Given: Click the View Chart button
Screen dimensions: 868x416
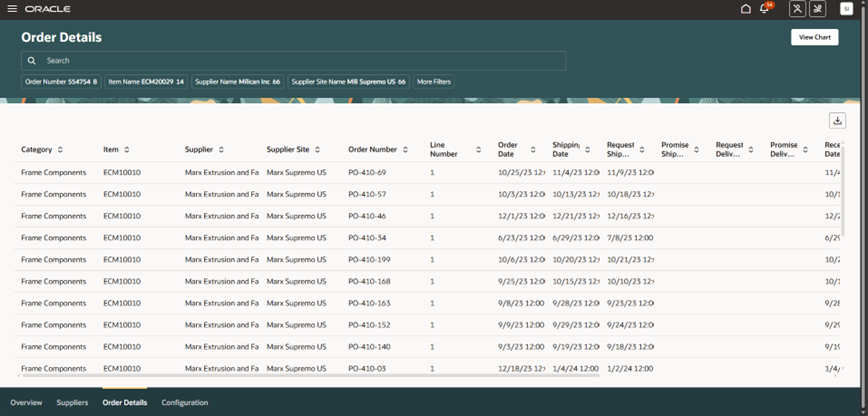Looking at the screenshot, I should pyautogui.click(x=814, y=38).
